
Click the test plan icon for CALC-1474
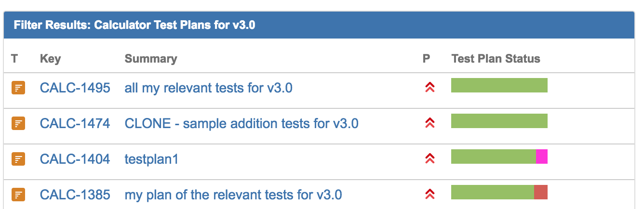pyautogui.click(x=18, y=124)
